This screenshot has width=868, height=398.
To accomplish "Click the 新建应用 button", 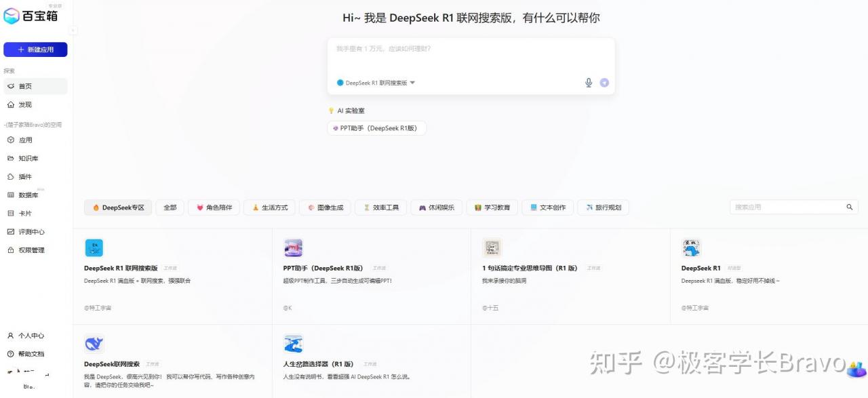I will coord(35,49).
